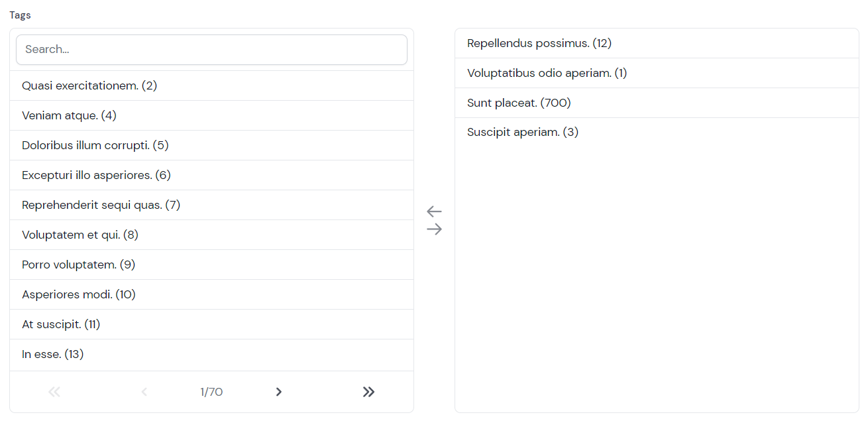Select the At suscipit. (11) entry
The width and height of the screenshot is (868, 423).
pyautogui.click(x=61, y=324)
